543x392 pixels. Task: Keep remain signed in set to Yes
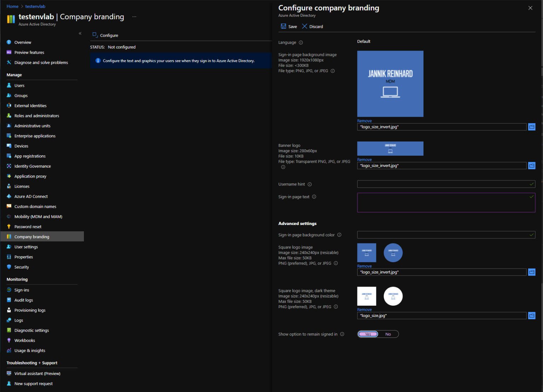[368, 334]
